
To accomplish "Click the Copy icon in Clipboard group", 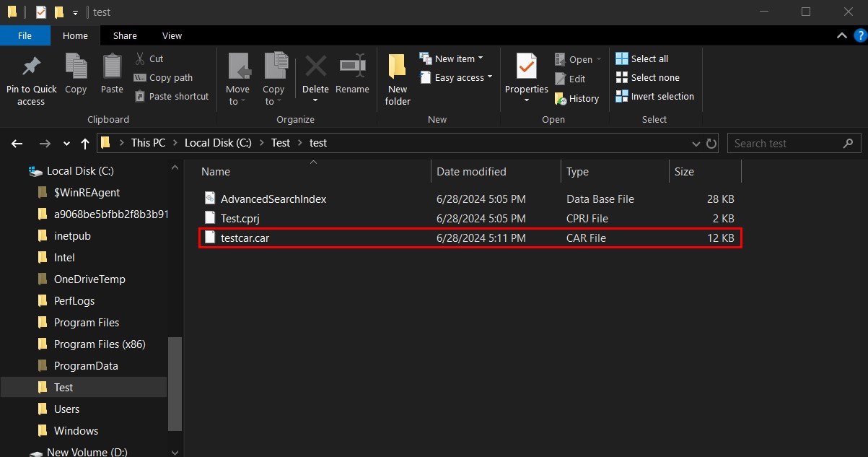I will pos(76,67).
